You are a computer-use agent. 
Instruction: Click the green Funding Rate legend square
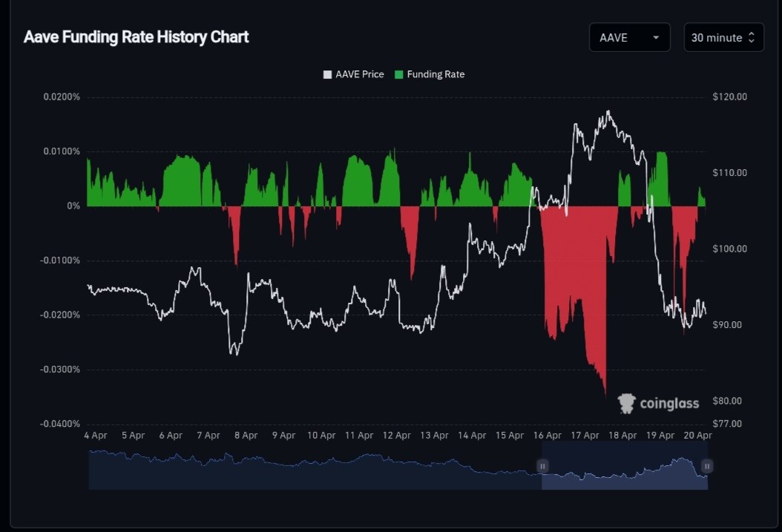click(x=399, y=75)
